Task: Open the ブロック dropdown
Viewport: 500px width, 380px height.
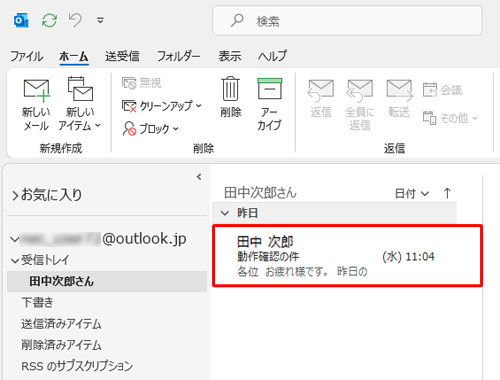Action: coord(151,129)
